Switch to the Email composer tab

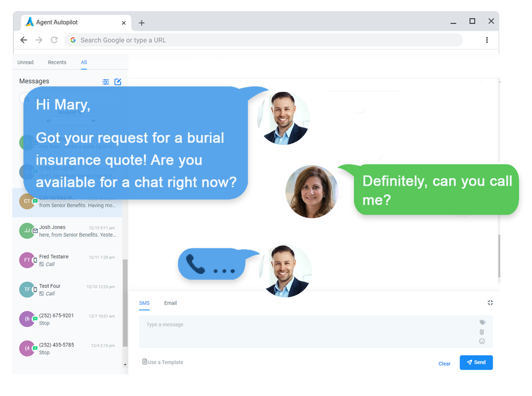[170, 303]
